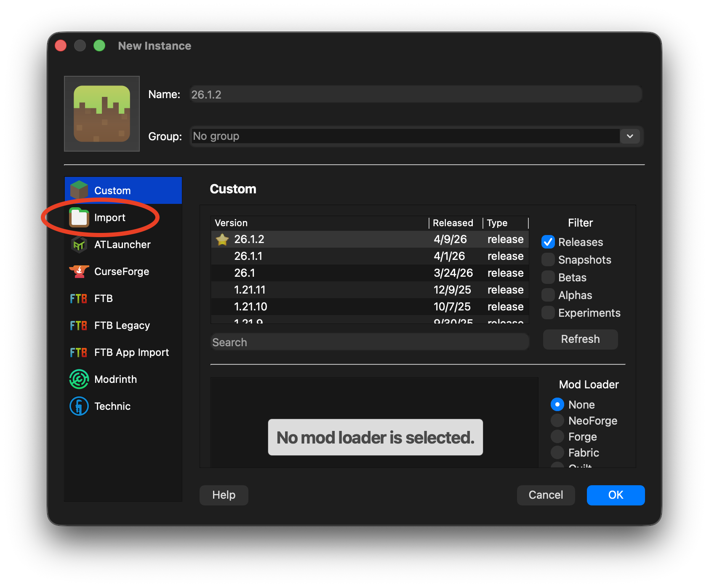The image size is (709, 588).
Task: Switch to the FTB page
Action: 104,299
